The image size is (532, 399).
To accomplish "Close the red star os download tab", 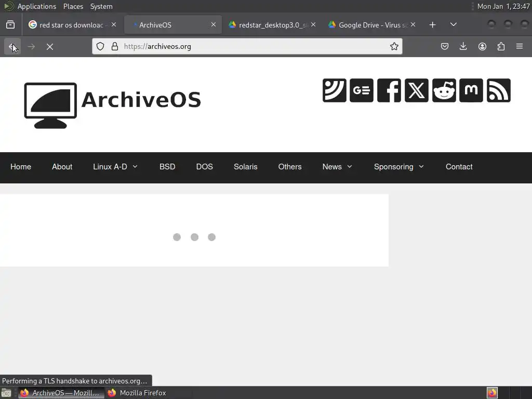I will pyautogui.click(x=114, y=24).
